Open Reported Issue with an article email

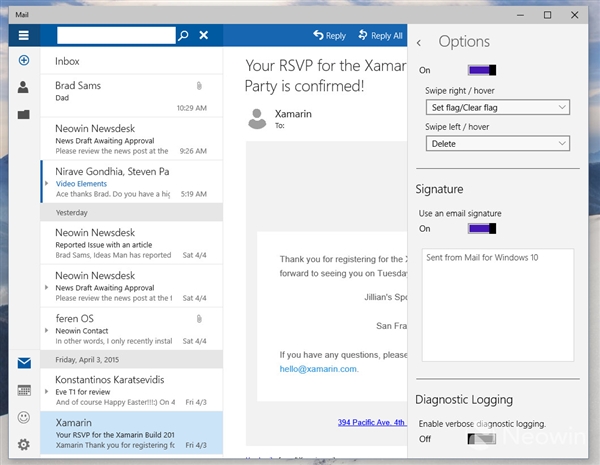tap(132, 243)
